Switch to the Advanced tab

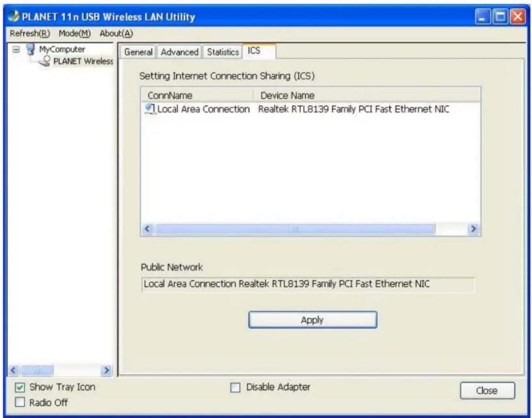(x=179, y=52)
